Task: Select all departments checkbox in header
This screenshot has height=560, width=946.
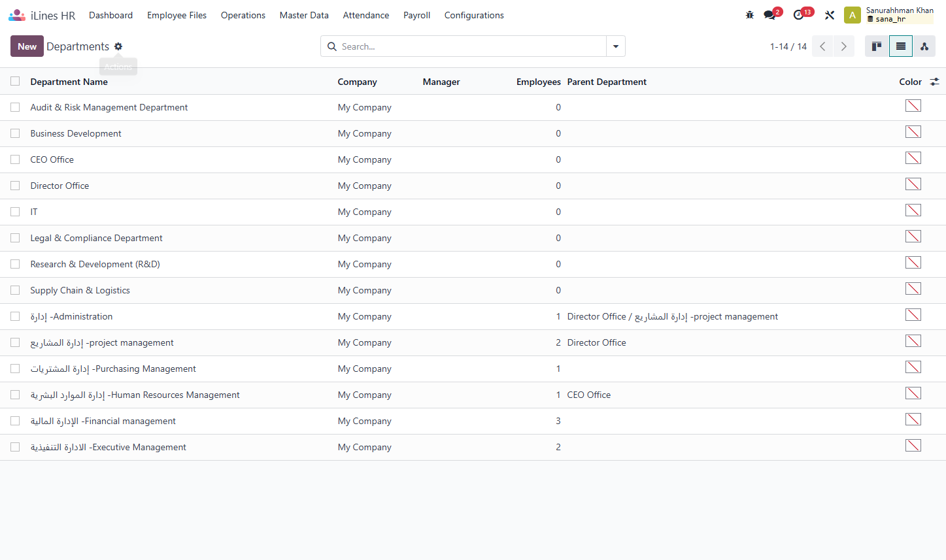Action: pyautogui.click(x=15, y=81)
